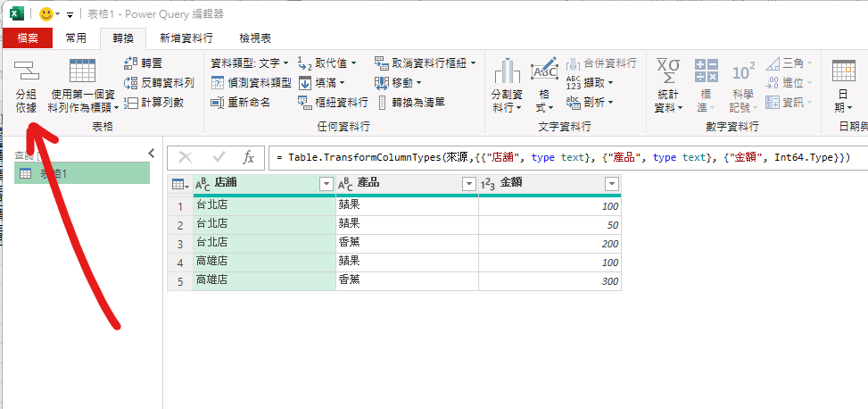The image size is (868, 409).
Task: Collapse the queries pane with chevron
Action: (x=152, y=153)
